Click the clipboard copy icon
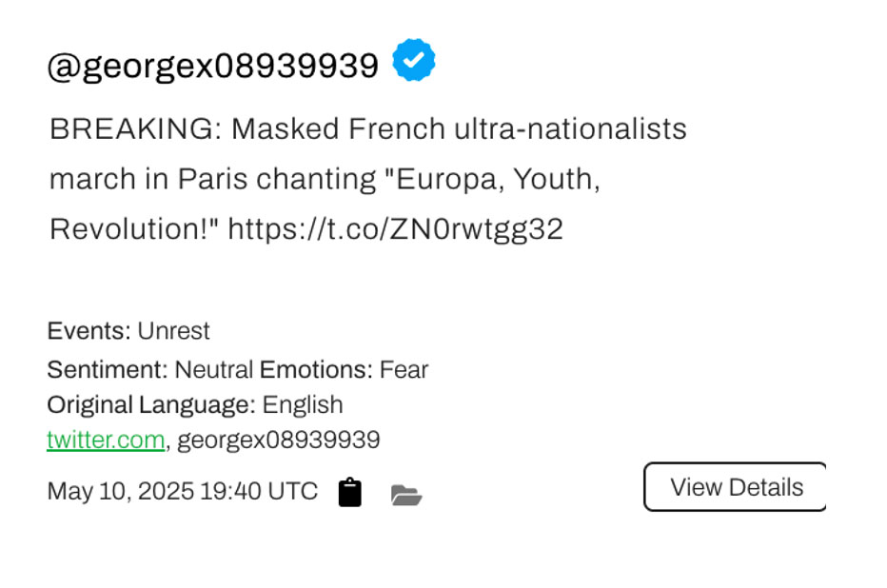Screen dimensions: 887x588 (350, 493)
